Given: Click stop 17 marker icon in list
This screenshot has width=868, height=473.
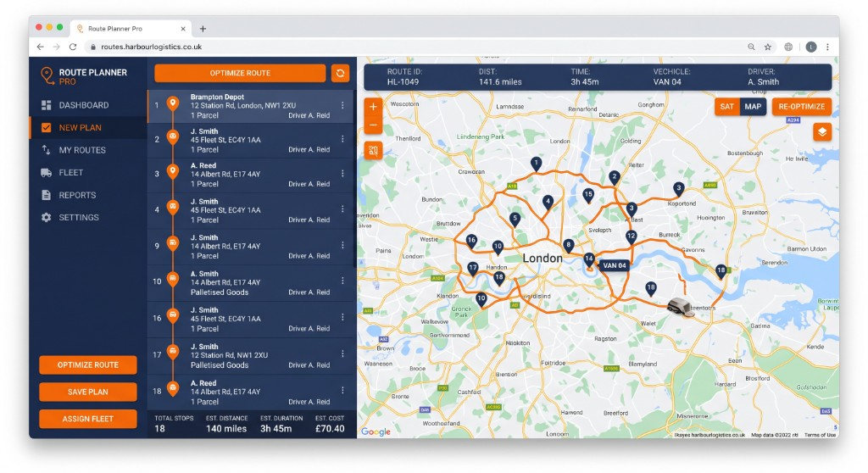Looking at the screenshot, I should click(173, 352).
